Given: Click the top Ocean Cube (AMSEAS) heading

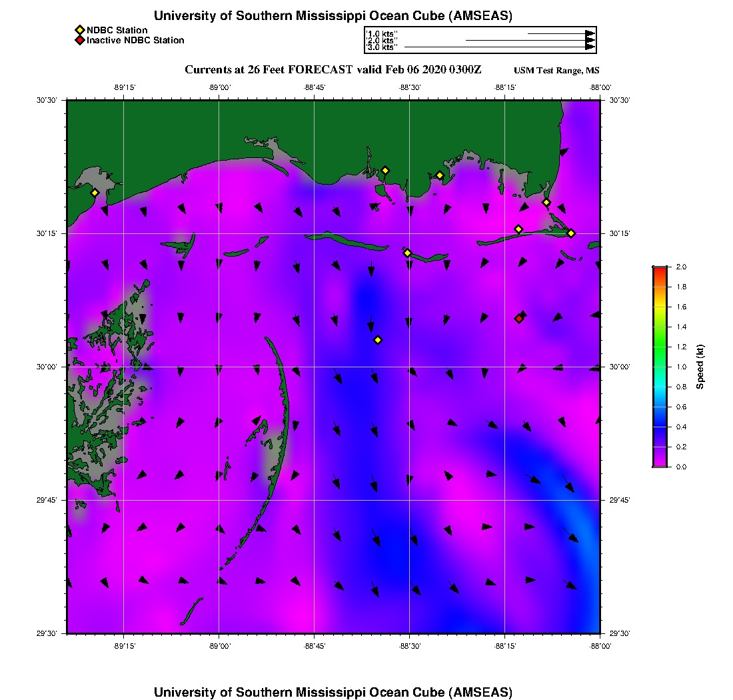Looking at the screenshot, I should pyautogui.click(x=333, y=16).
